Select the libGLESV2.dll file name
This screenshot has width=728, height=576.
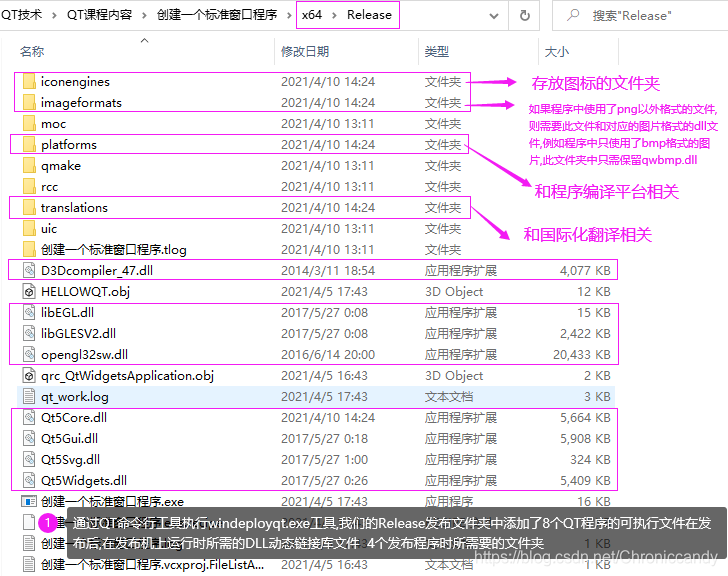point(78,334)
